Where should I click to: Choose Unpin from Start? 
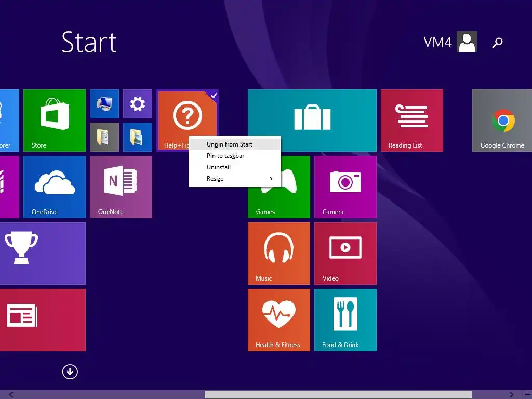pyautogui.click(x=235, y=144)
